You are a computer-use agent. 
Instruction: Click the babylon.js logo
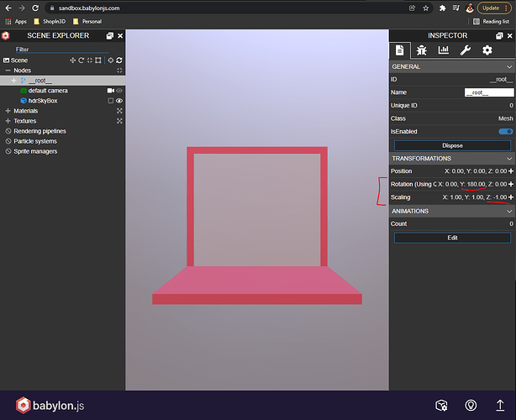(x=50, y=405)
